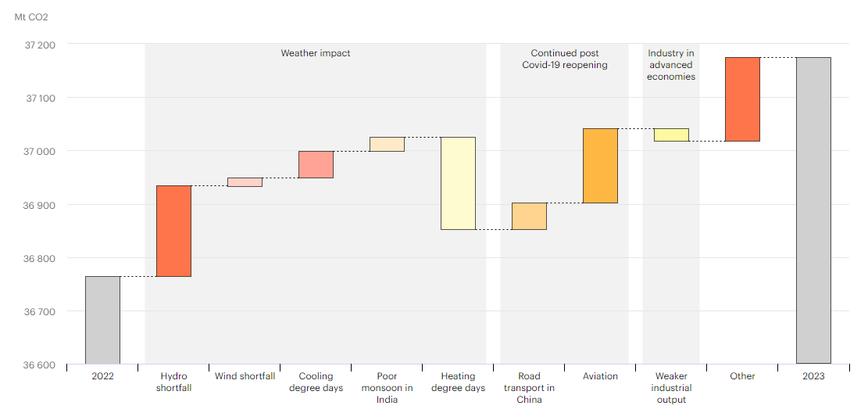Click the 'Industry in advanced economies' heading

click(x=671, y=65)
